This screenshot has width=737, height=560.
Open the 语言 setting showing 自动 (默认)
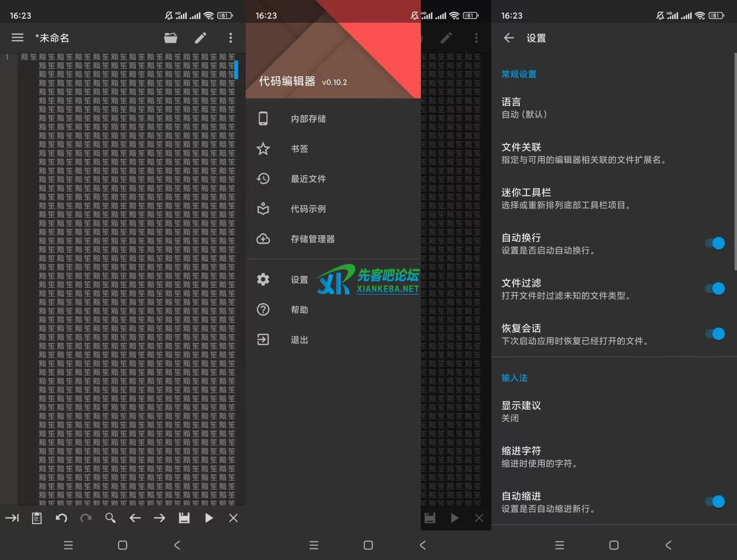570,107
